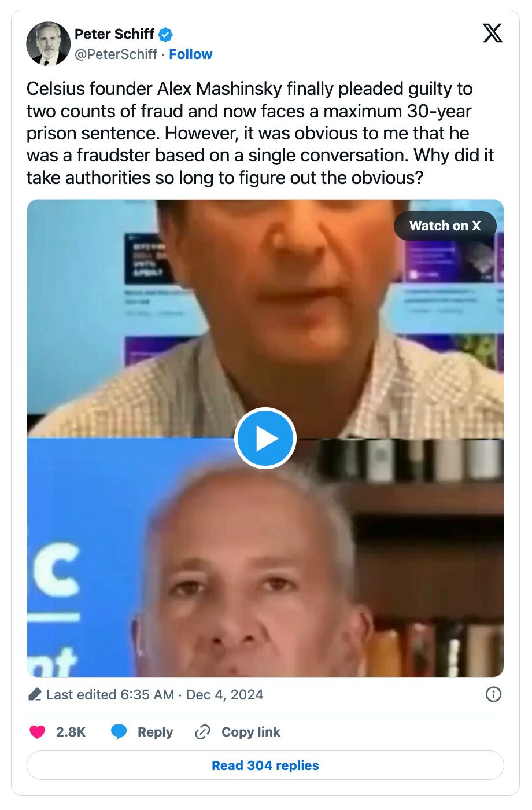Image resolution: width=532 pixels, height=810 pixels.
Task: Open the Twitter info circle icon
Action: point(493,694)
